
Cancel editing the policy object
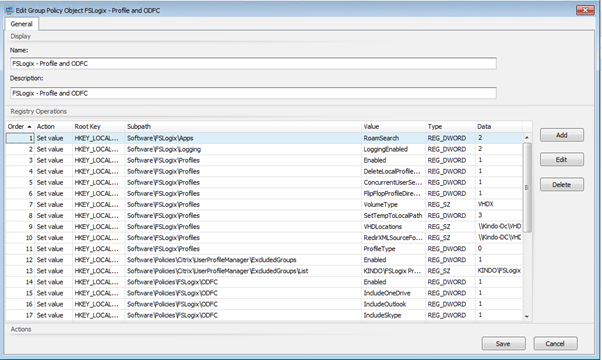pyautogui.click(x=555, y=343)
